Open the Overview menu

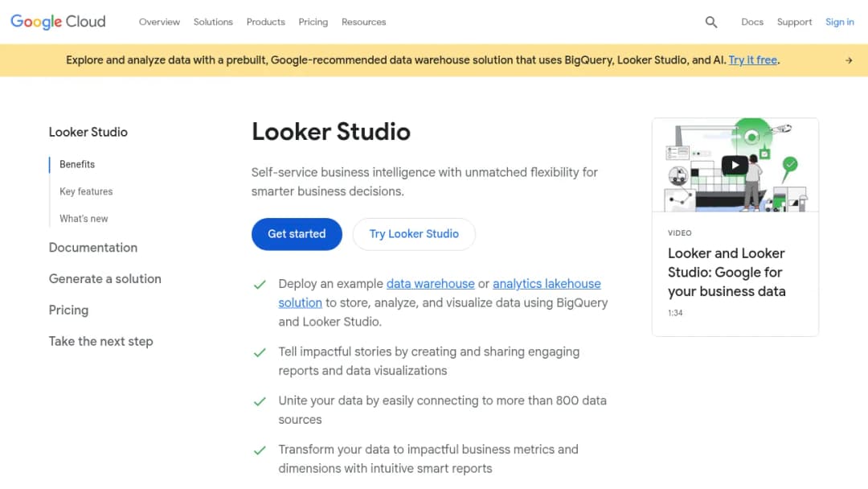tap(159, 23)
